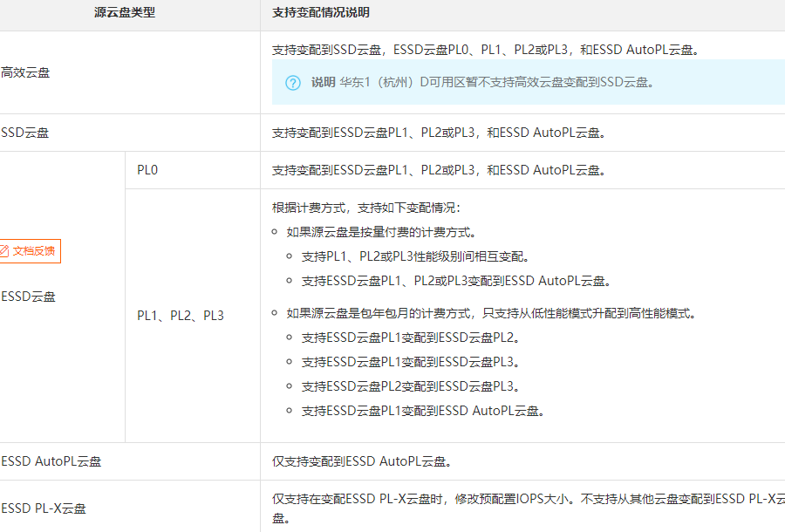The image size is (785, 532).
Task: Click the ESSD云盘 row label
Action: tap(29, 297)
